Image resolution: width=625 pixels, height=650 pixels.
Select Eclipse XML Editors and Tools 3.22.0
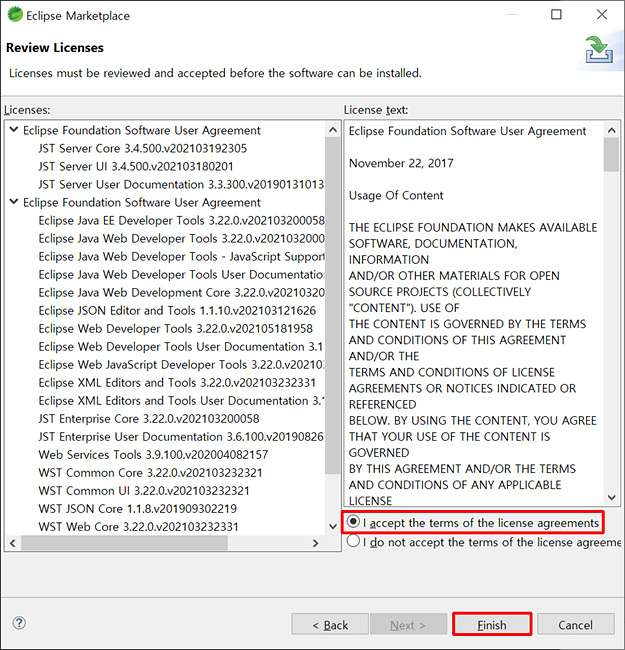point(177,383)
